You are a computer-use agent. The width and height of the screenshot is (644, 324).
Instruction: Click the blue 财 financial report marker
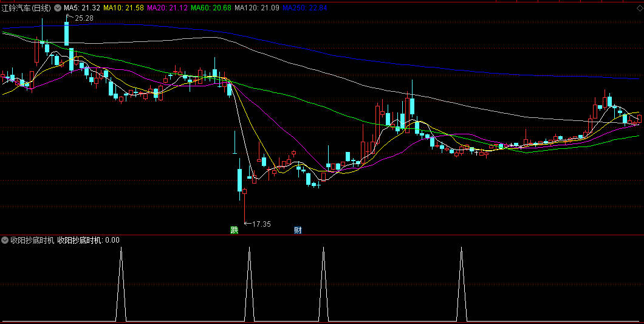coord(298,230)
